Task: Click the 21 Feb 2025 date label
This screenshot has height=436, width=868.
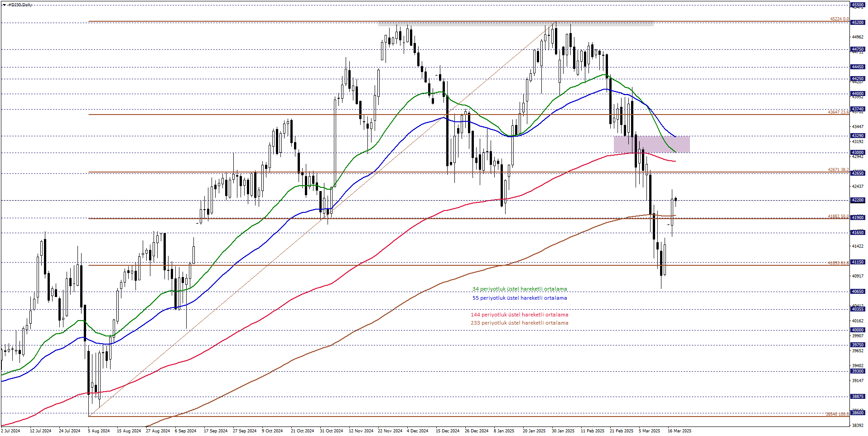Action: coord(622,431)
